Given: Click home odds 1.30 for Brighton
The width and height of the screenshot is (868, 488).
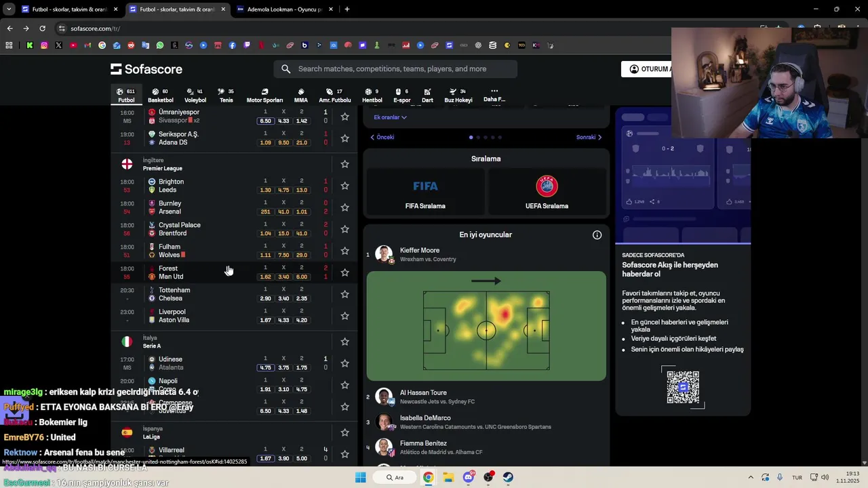Looking at the screenshot, I should [x=265, y=190].
